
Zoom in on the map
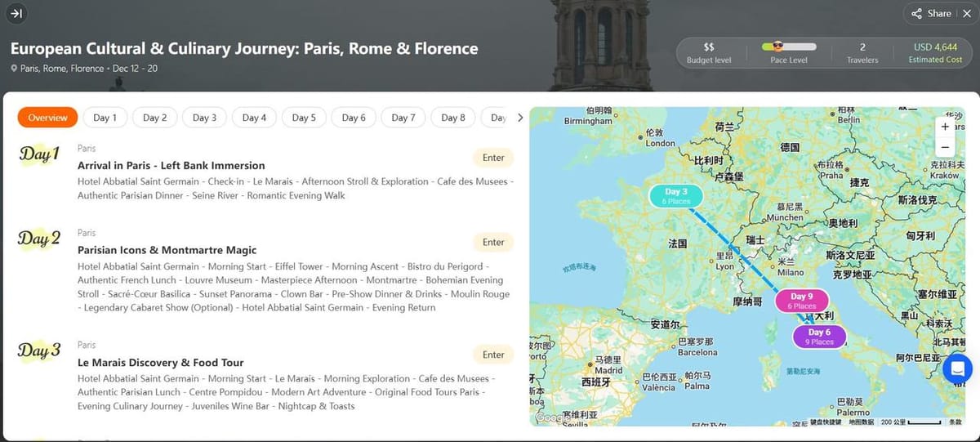945,127
